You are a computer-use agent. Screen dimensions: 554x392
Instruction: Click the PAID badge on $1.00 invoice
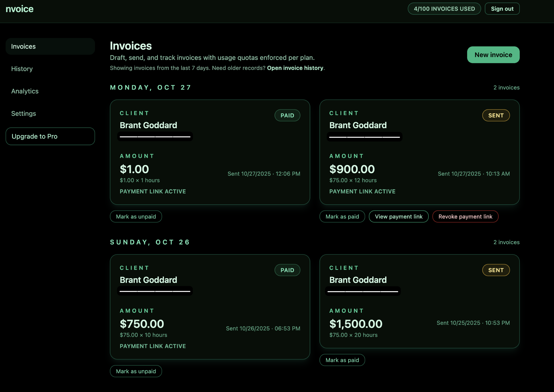pos(287,115)
